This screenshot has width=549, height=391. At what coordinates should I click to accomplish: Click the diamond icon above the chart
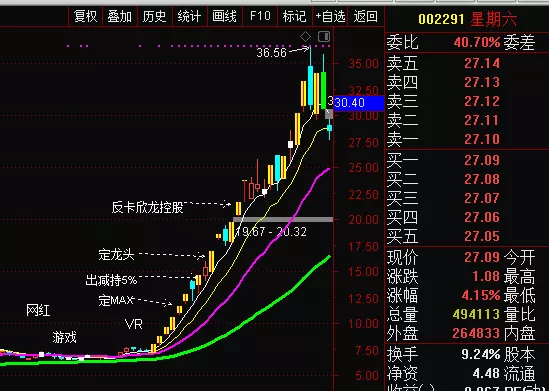306,36
